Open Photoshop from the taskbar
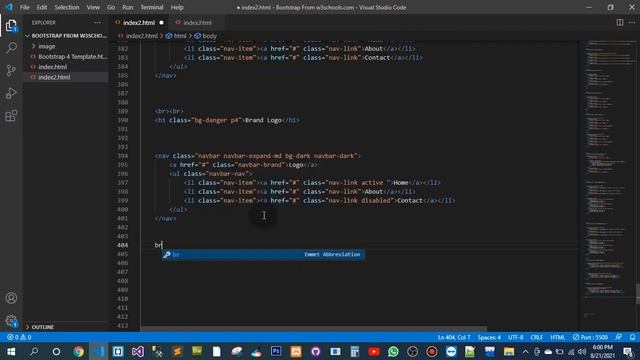640x360 pixels. 276,351
